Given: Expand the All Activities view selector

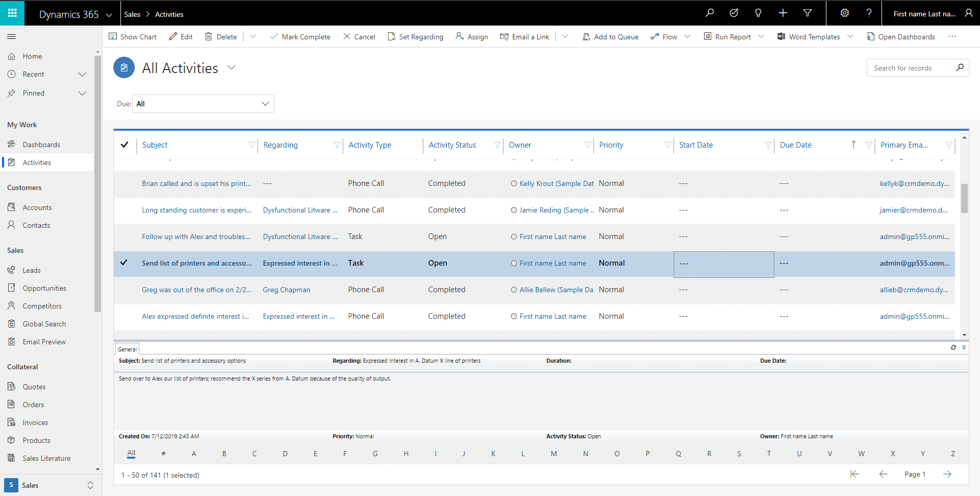Looking at the screenshot, I should tap(232, 67).
